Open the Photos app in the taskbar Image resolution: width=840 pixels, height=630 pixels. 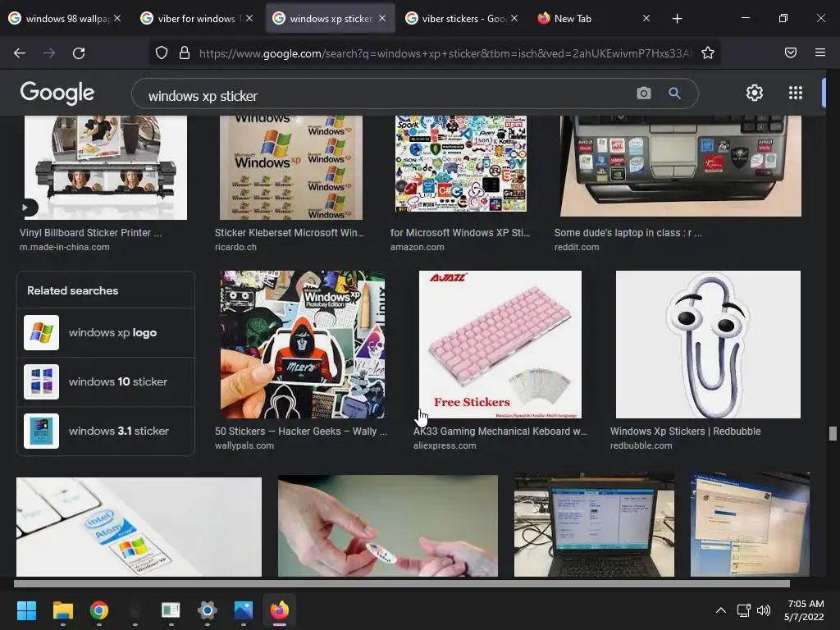coord(243,610)
